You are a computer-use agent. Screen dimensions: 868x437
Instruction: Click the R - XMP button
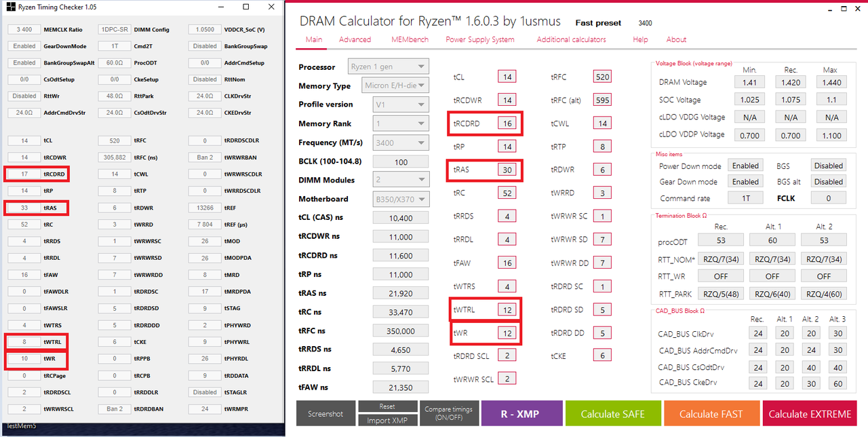pyautogui.click(x=521, y=414)
